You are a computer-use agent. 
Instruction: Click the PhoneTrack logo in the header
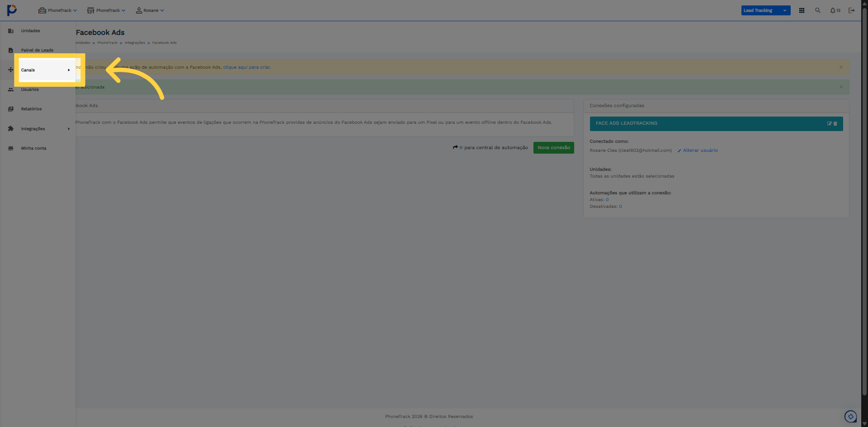tap(12, 10)
